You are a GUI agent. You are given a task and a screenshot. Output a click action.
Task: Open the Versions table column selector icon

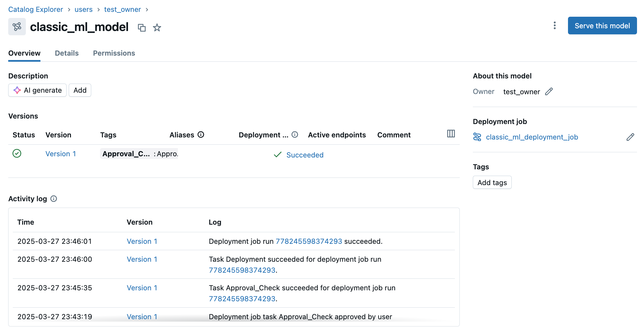(451, 134)
